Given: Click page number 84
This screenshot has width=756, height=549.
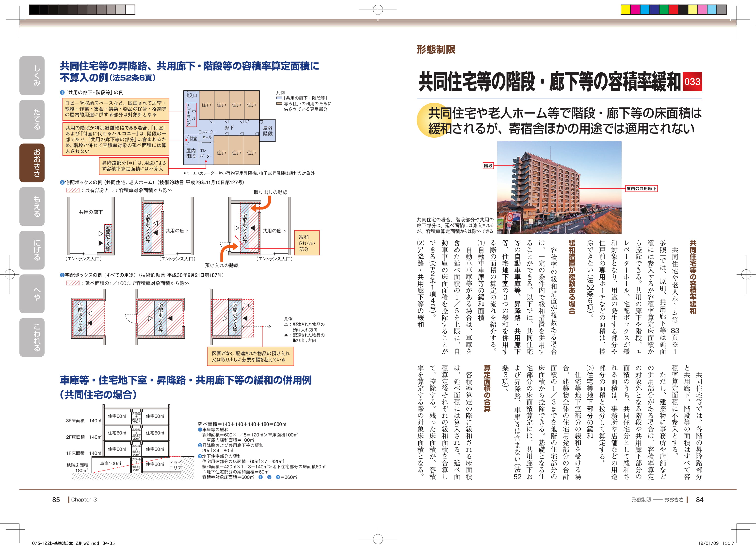Looking at the screenshot, I should (700, 500).
